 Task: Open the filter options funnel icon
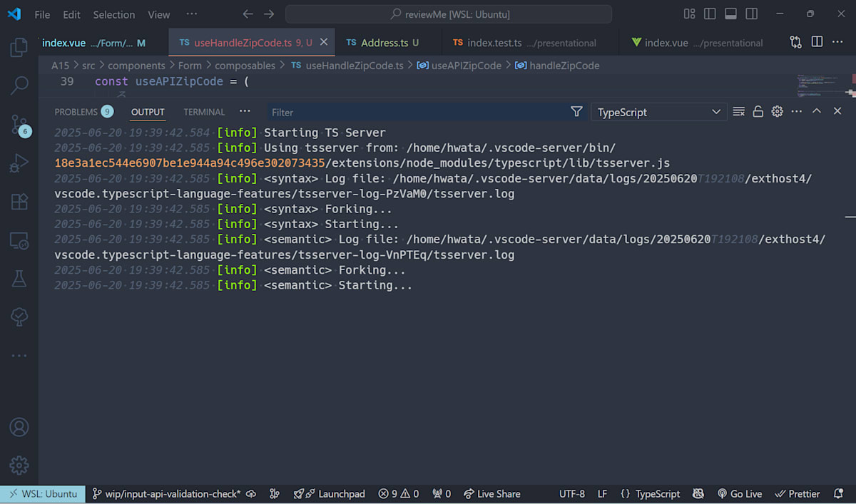(576, 112)
